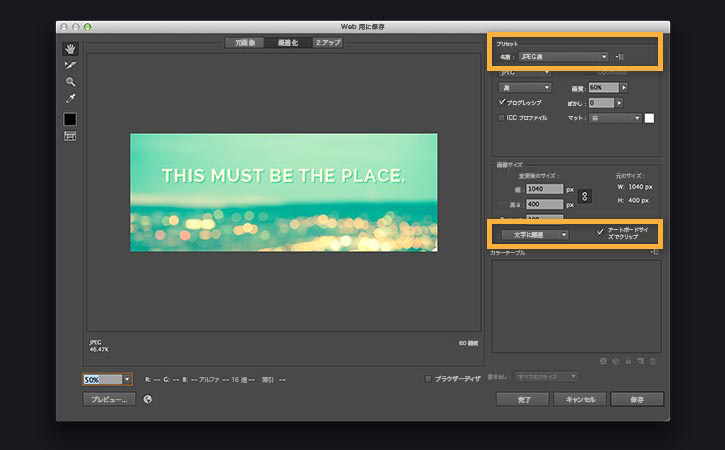Image resolution: width=725 pixels, height=450 pixels.
Task: Select the Slice Select tool
Action: coord(70,65)
